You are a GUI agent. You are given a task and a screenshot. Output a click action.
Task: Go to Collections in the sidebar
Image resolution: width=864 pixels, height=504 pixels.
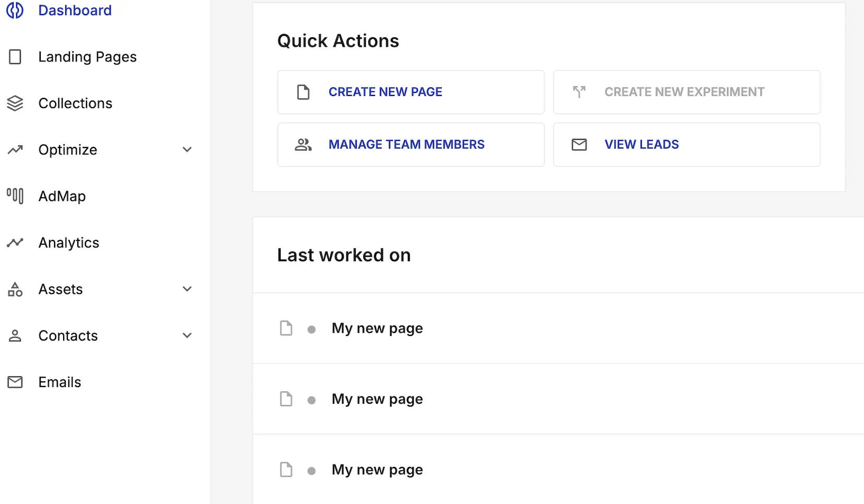click(x=75, y=103)
